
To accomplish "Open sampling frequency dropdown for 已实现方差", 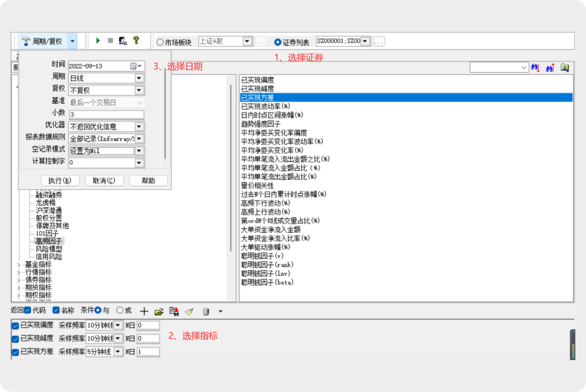I will click(x=118, y=352).
